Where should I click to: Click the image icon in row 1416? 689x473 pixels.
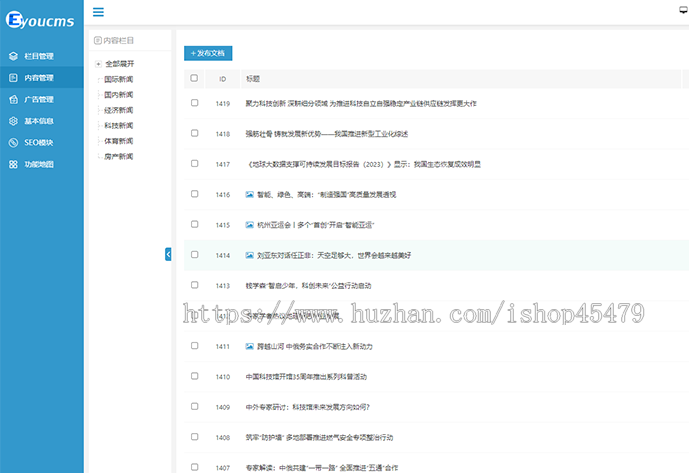point(250,194)
